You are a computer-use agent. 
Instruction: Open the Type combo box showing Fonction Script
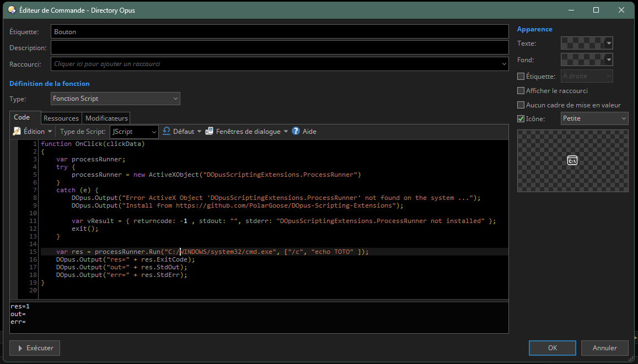pyautogui.click(x=116, y=99)
